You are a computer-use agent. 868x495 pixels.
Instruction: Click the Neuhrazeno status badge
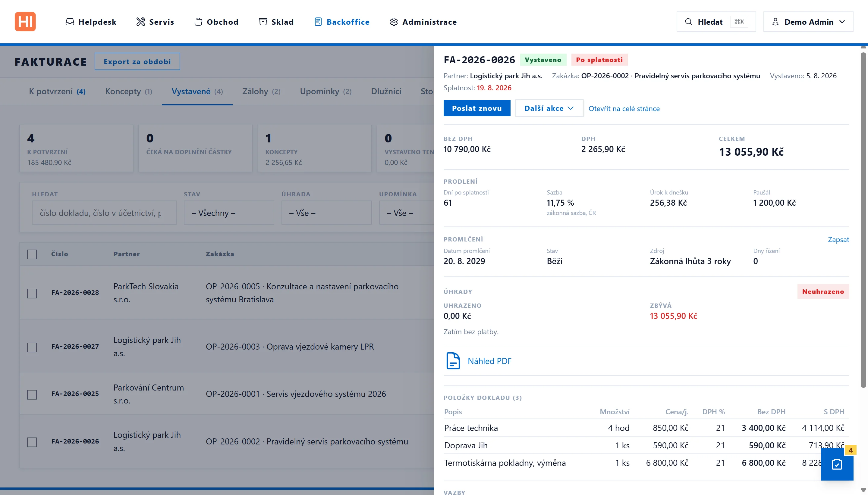[823, 291]
